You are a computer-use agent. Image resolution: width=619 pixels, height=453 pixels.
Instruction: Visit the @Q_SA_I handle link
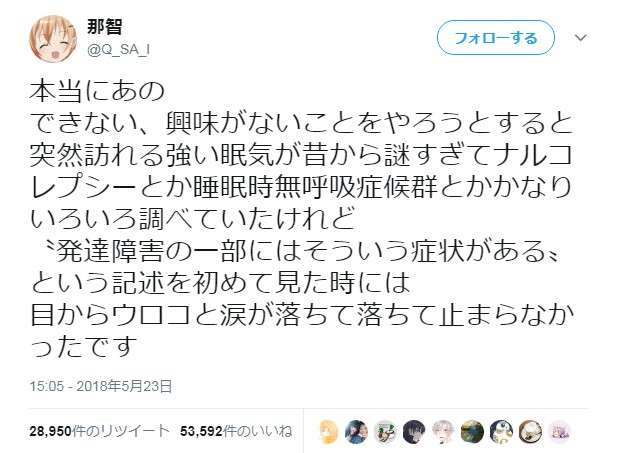[118, 50]
